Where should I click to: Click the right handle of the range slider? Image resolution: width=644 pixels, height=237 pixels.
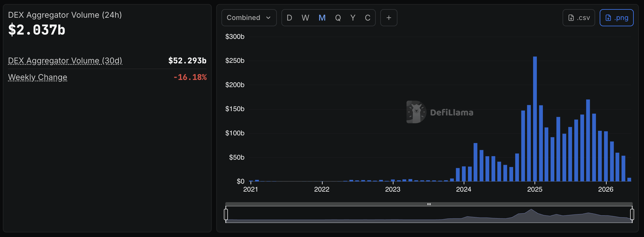click(x=632, y=214)
